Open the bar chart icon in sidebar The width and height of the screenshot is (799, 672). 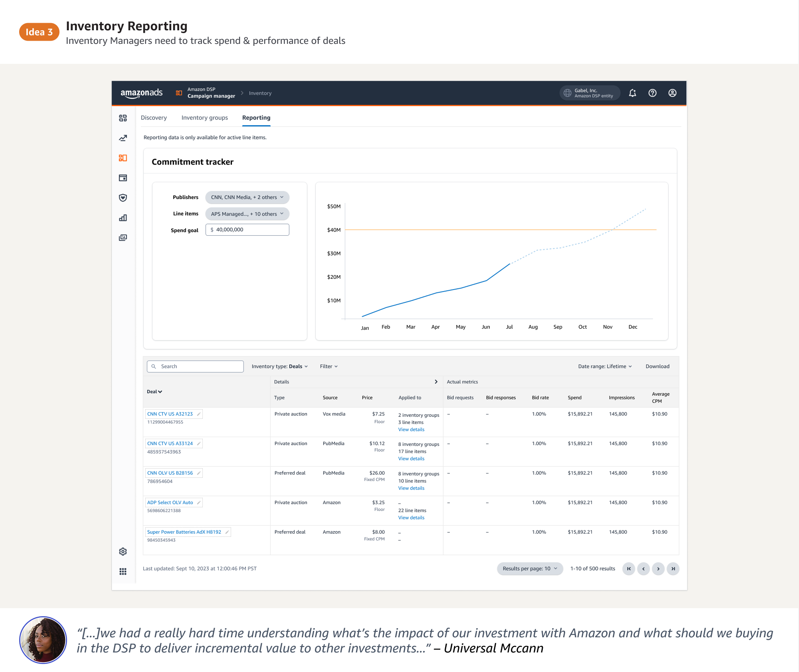tap(123, 218)
